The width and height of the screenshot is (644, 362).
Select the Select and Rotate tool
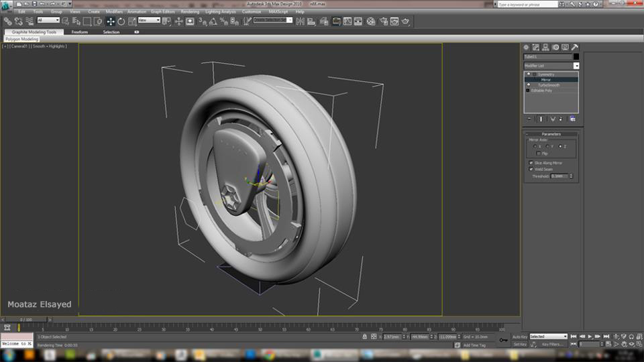coord(121,21)
